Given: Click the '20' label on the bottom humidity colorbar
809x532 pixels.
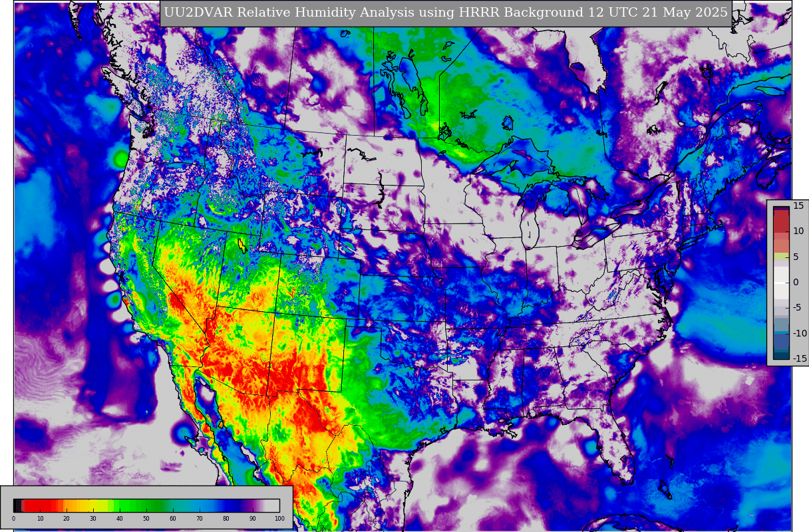Looking at the screenshot, I should 67,519.
